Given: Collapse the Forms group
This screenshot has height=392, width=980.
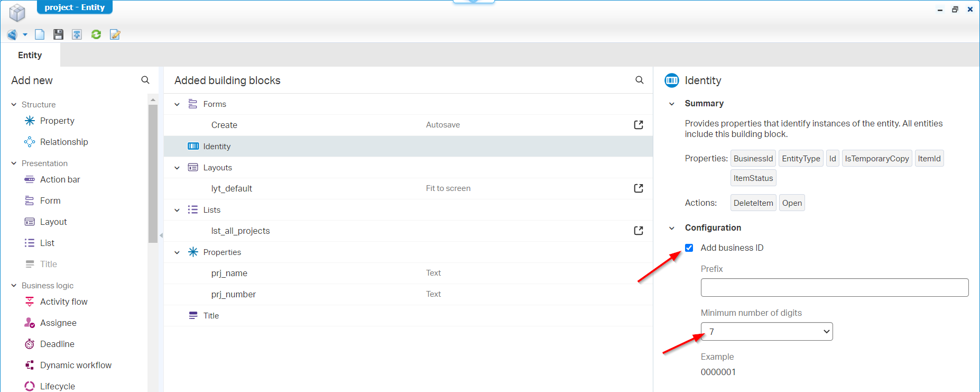Looking at the screenshot, I should (177, 104).
